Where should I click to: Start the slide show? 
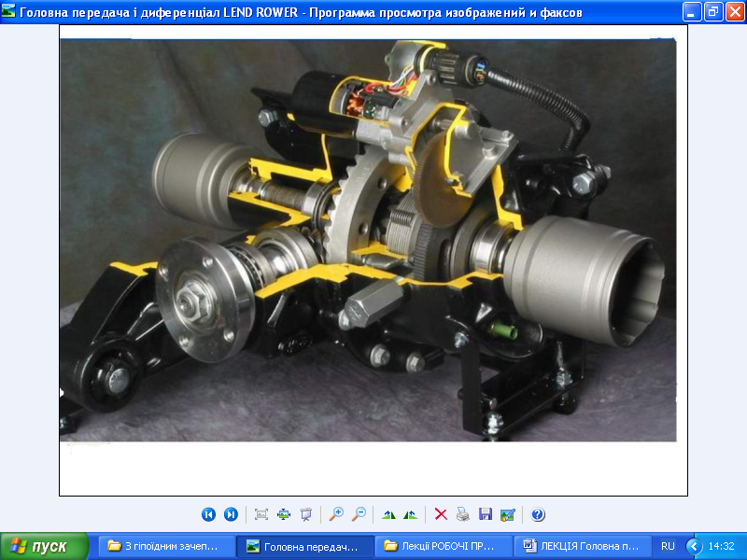click(x=306, y=515)
